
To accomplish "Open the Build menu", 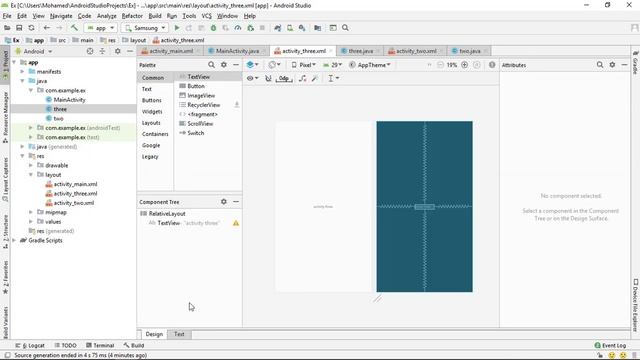I will click(x=155, y=16).
